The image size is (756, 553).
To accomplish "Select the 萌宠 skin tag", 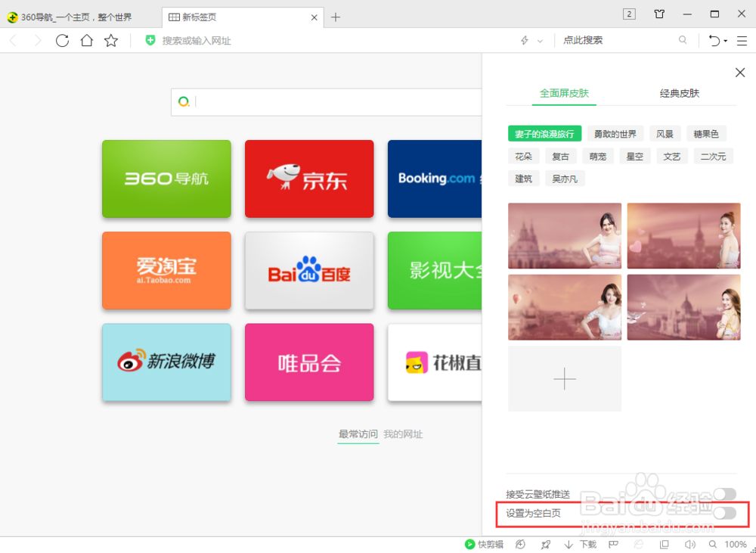I will point(597,157).
